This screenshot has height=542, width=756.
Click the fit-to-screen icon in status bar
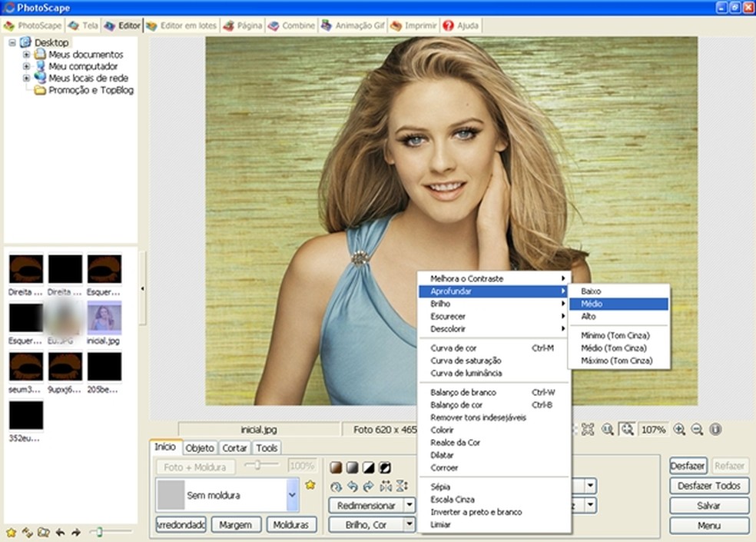[588, 430]
